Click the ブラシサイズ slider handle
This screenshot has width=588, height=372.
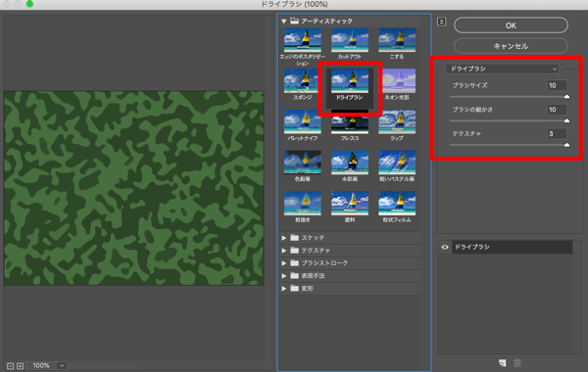click(x=566, y=97)
